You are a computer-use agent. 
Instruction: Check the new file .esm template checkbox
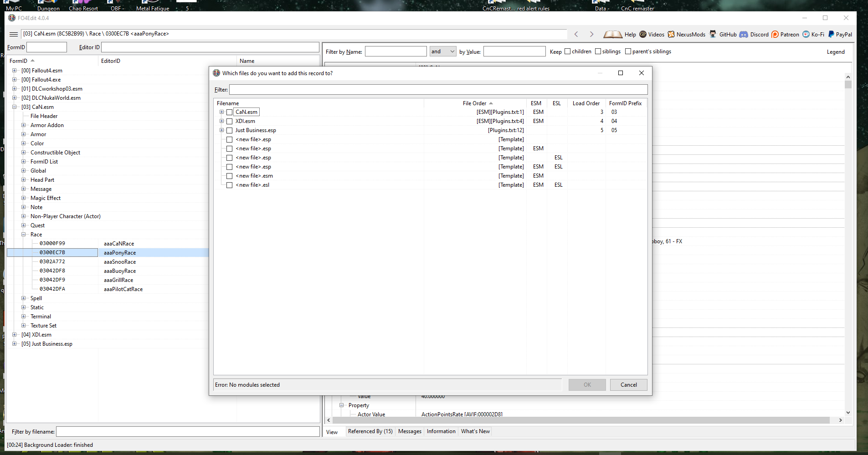230,176
